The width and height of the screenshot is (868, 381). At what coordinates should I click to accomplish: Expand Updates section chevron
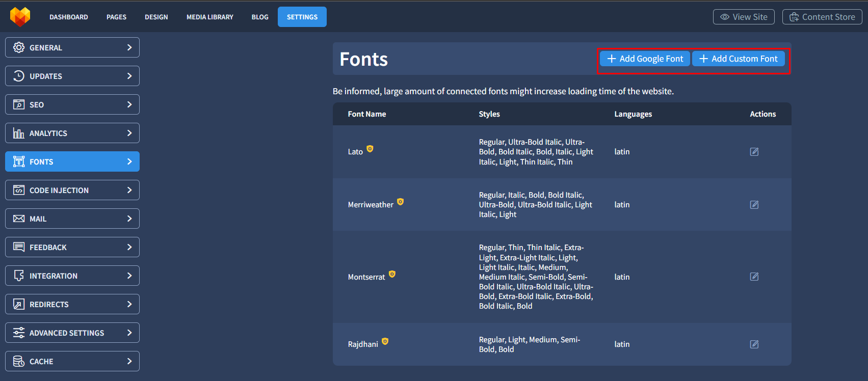[x=129, y=76]
